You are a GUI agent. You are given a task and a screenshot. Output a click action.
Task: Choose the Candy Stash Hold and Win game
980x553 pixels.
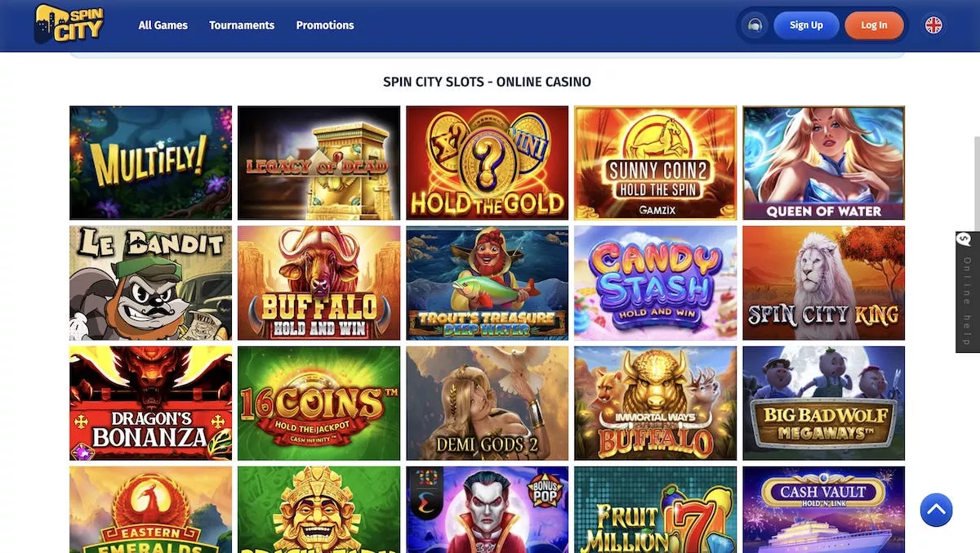click(x=655, y=283)
